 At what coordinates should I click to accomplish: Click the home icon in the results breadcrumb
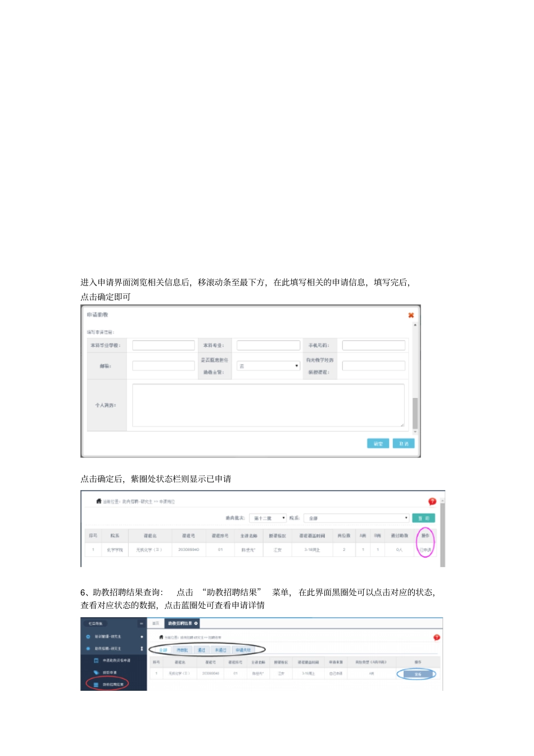(161, 637)
